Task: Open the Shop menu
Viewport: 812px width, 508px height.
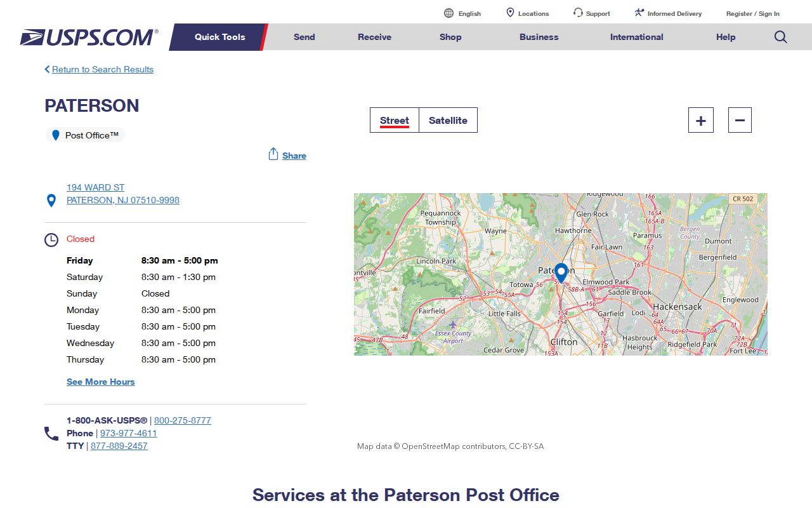Action: 450,37
